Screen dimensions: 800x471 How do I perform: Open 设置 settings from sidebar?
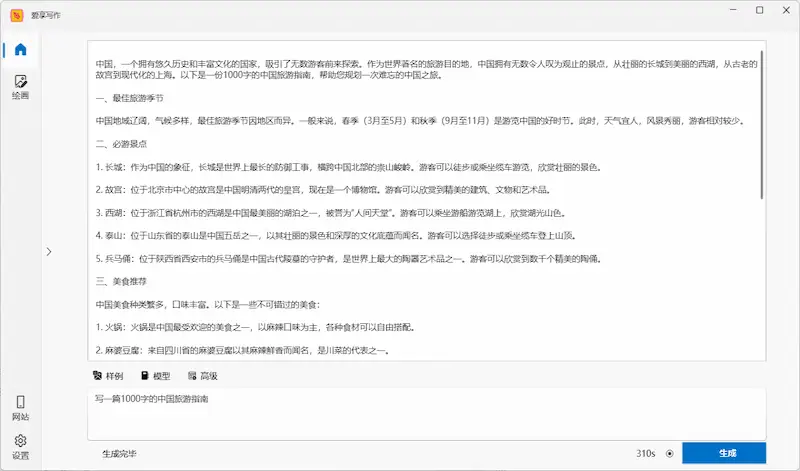click(x=20, y=447)
